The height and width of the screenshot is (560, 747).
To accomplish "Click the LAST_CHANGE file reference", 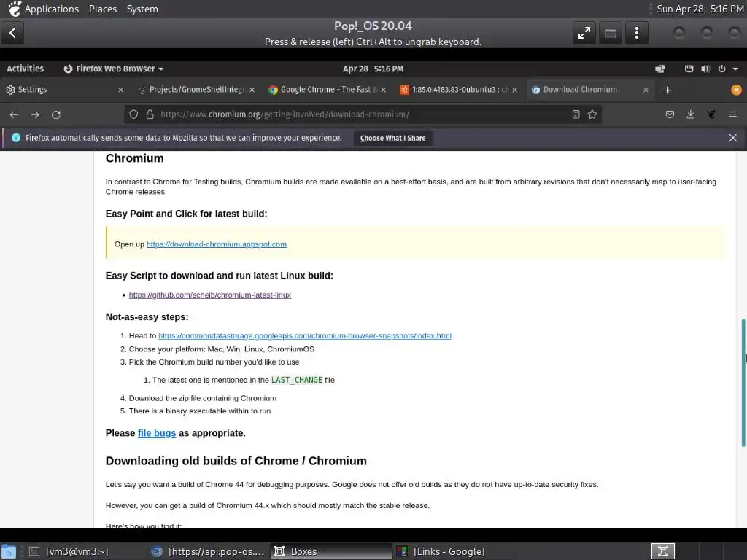I will coord(297,380).
